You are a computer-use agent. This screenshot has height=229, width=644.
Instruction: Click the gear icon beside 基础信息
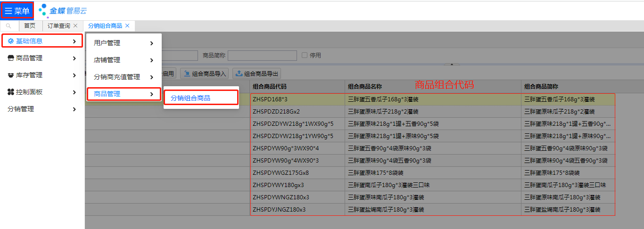[x=11, y=41]
